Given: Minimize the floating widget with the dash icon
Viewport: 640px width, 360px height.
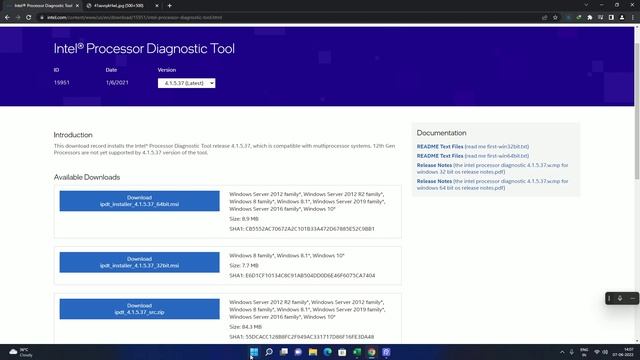Looking at the screenshot, I should (x=632, y=298).
